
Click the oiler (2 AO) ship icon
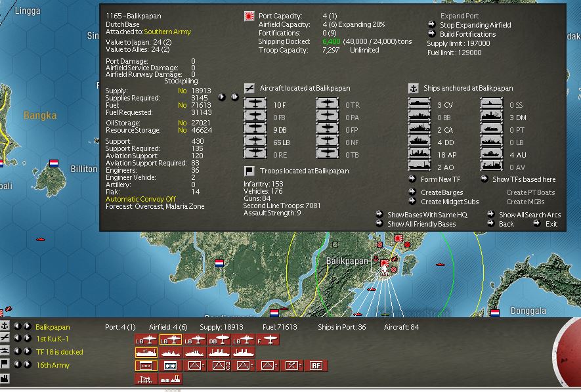(419, 166)
